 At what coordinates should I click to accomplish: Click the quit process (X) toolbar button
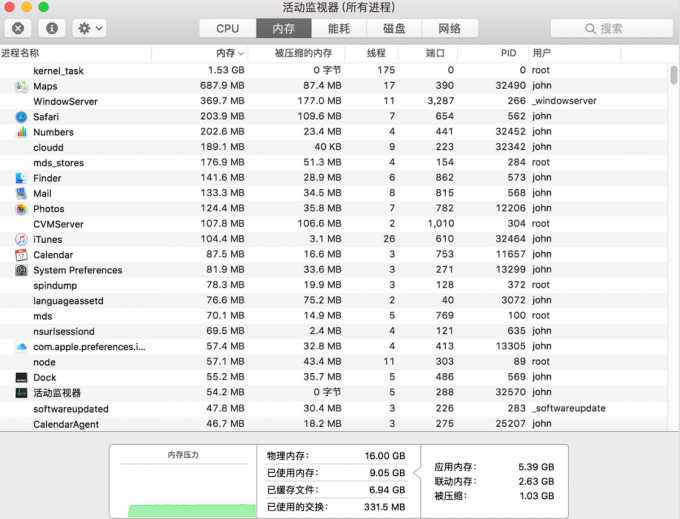18,29
